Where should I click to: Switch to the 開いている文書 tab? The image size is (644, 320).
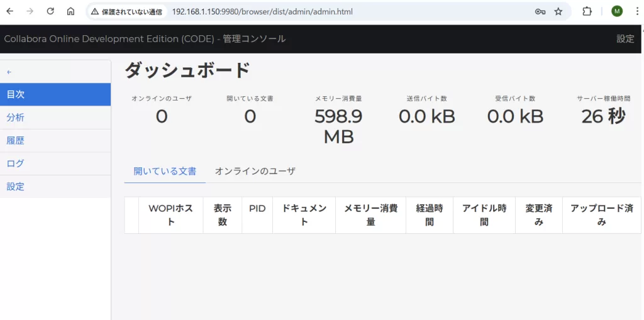[x=165, y=171]
